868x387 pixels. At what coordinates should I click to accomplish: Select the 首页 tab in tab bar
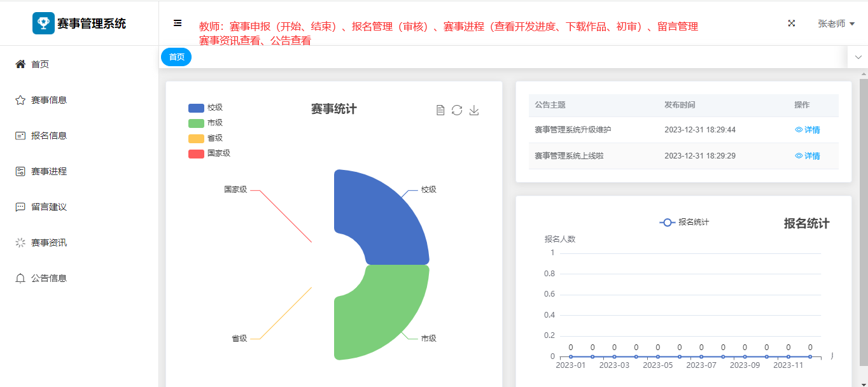point(176,57)
